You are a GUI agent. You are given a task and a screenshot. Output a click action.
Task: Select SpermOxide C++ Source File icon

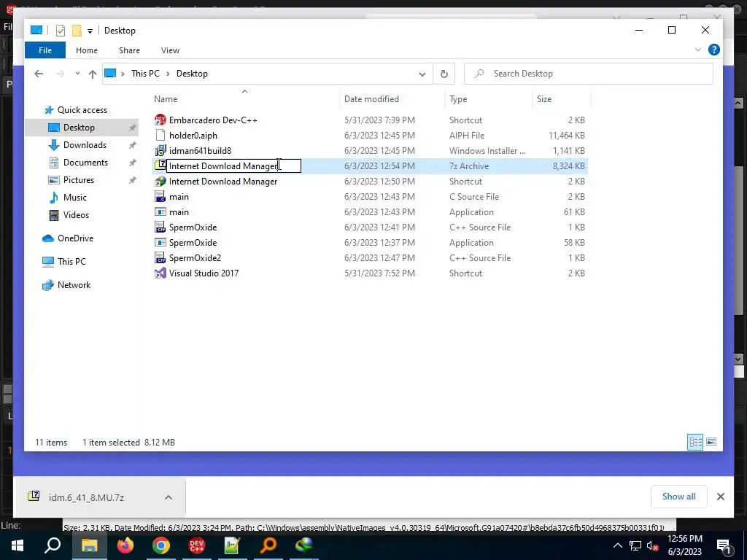[160, 227]
